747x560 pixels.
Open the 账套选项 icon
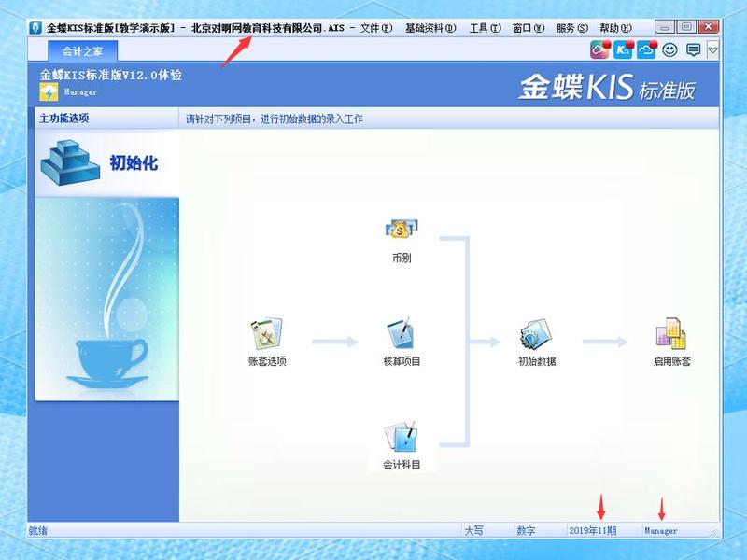point(267,334)
